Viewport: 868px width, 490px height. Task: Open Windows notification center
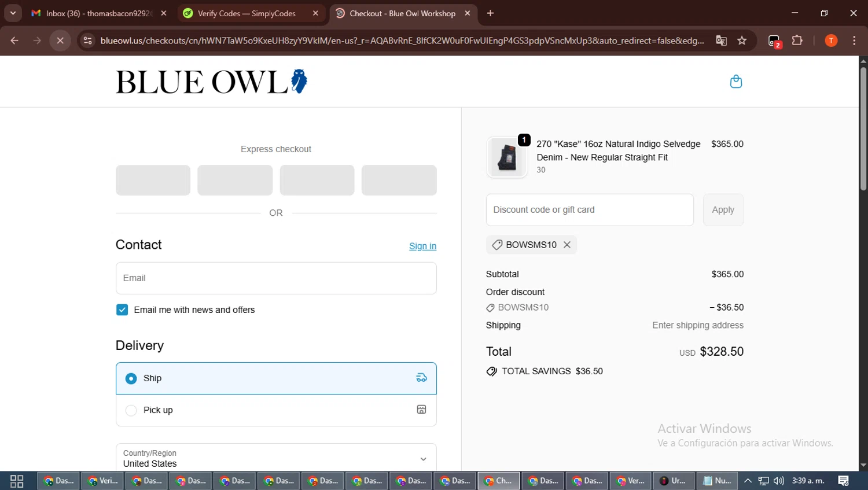click(843, 481)
